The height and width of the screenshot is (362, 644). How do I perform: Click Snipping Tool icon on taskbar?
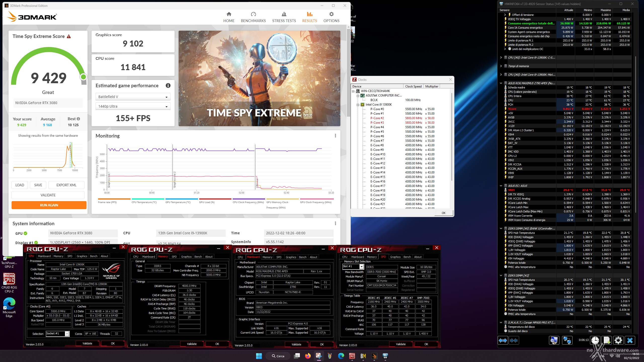pos(319,356)
